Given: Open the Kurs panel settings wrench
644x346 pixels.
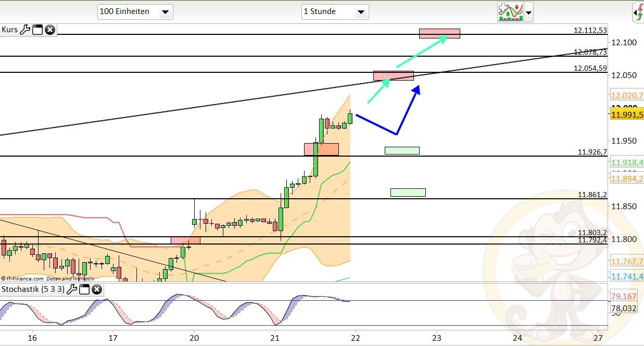Looking at the screenshot, I should [25, 30].
